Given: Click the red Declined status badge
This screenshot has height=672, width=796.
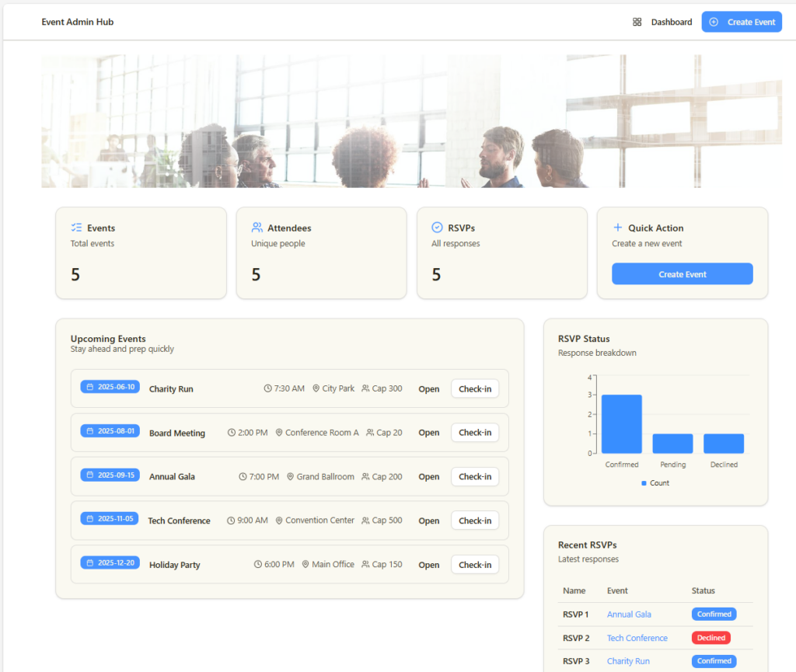Looking at the screenshot, I should point(710,638).
